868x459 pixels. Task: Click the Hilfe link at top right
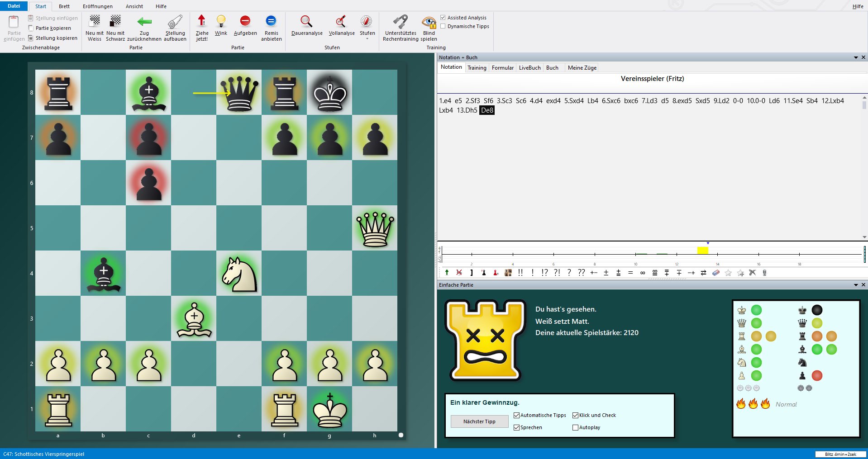pos(858,6)
